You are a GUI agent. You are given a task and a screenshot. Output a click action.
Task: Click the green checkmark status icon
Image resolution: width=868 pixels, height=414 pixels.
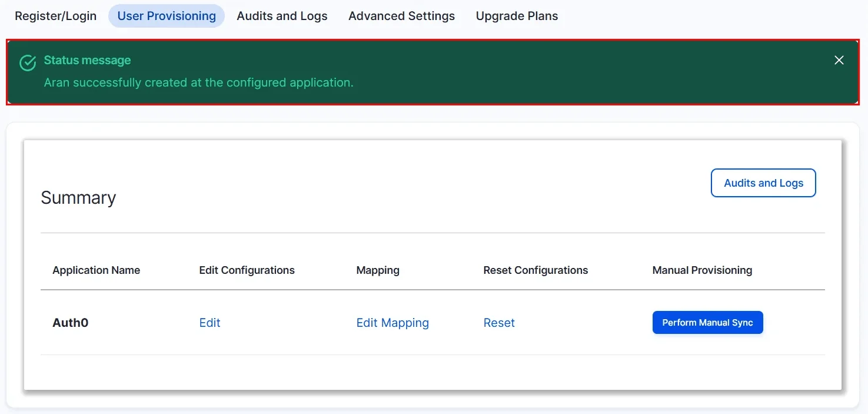tap(28, 63)
